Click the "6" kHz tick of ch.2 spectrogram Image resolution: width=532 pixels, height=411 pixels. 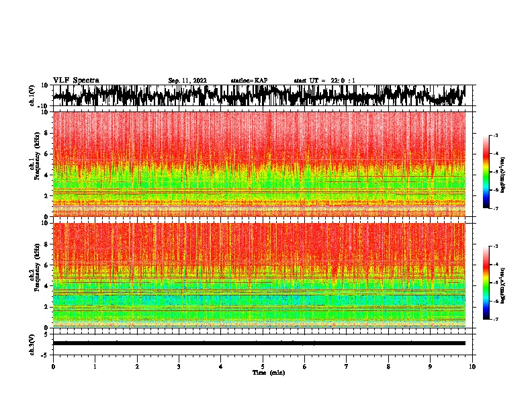pyautogui.click(x=46, y=265)
